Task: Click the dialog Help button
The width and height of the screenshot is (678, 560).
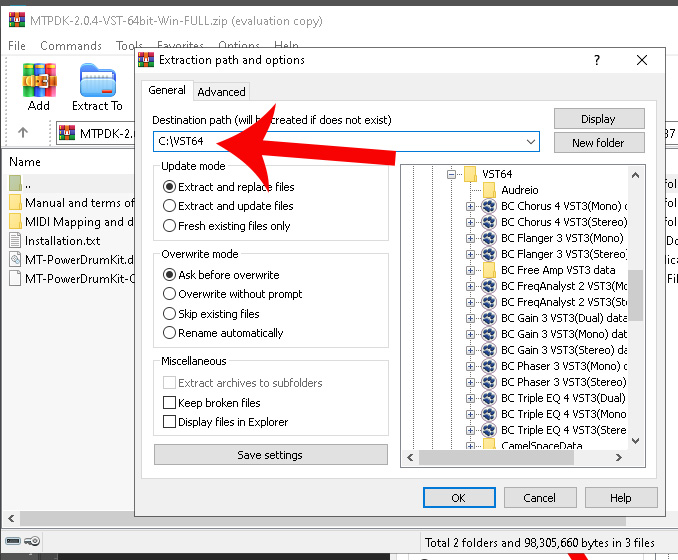Action: click(x=621, y=498)
